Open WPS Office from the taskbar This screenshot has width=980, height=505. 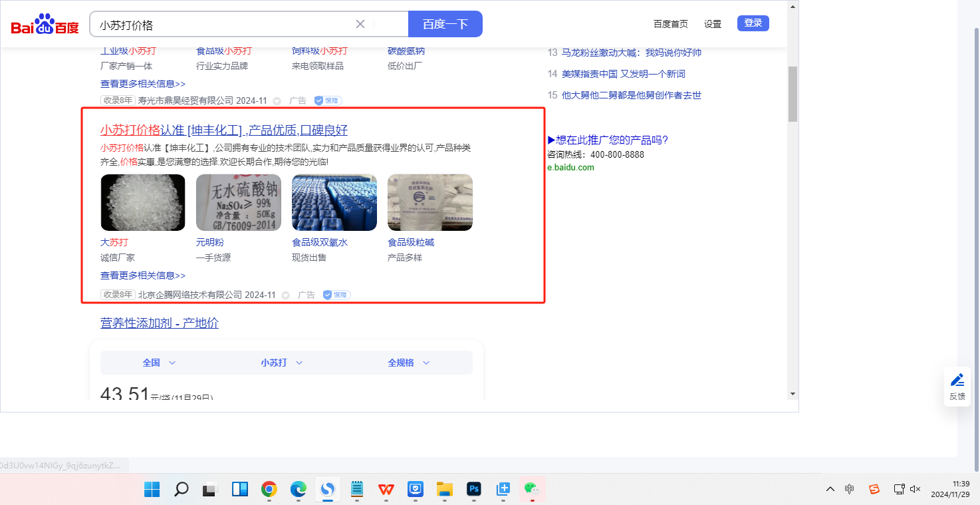tap(386, 490)
